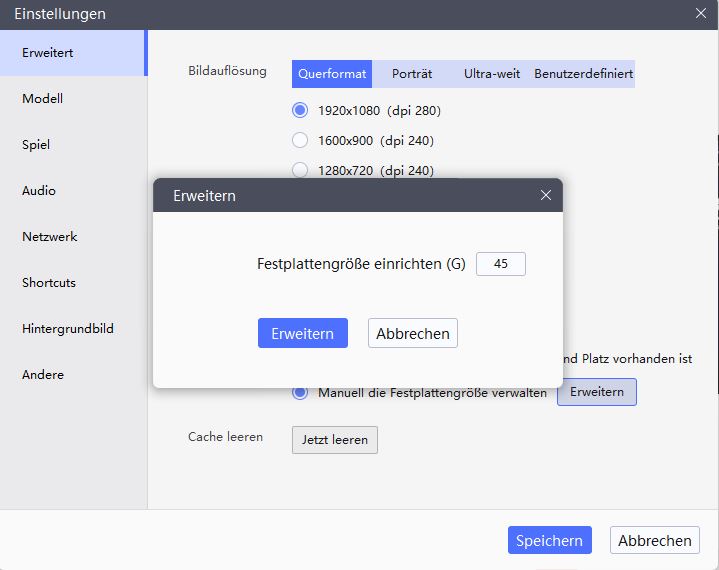
Task: Select the 1600x900 resolution option
Action: pyautogui.click(x=300, y=140)
